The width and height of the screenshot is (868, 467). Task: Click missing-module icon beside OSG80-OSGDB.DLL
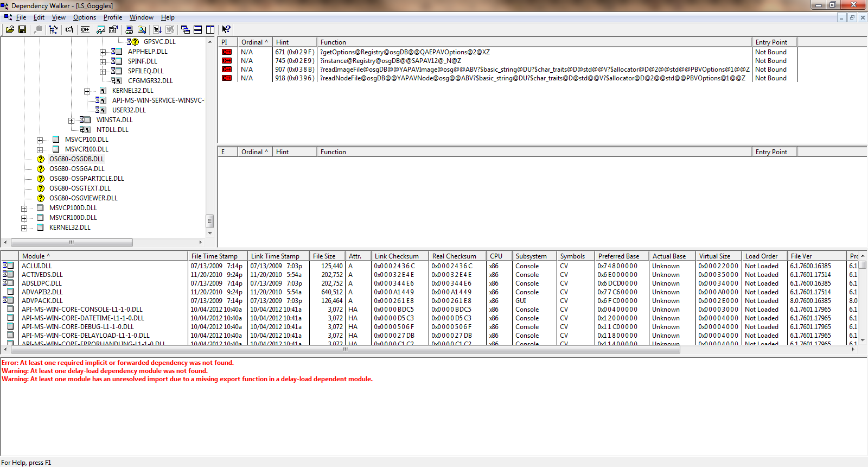(40, 159)
